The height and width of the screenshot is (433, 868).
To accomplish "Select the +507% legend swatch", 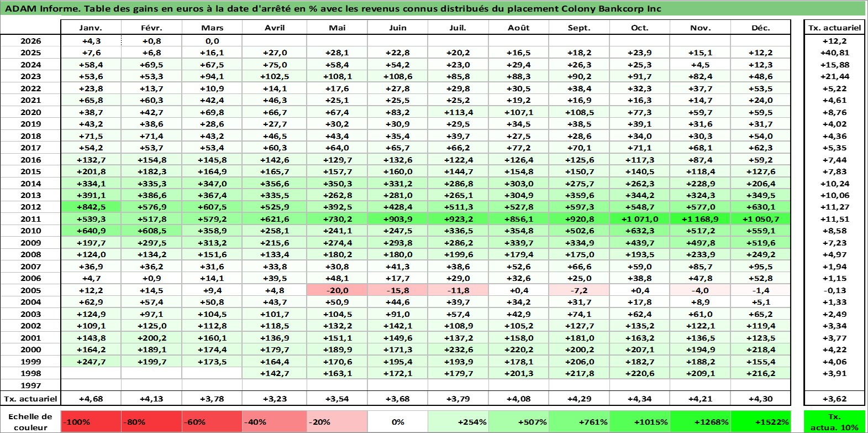I will (518, 421).
